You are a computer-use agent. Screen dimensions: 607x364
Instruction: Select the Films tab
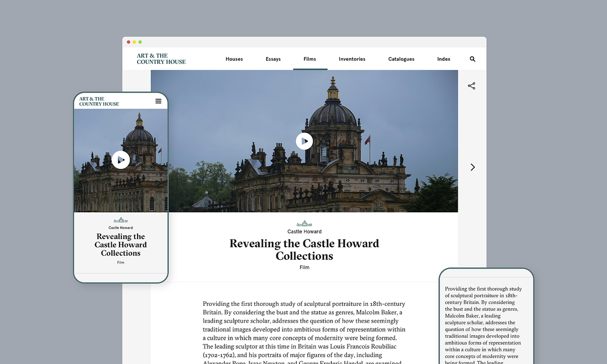(310, 59)
